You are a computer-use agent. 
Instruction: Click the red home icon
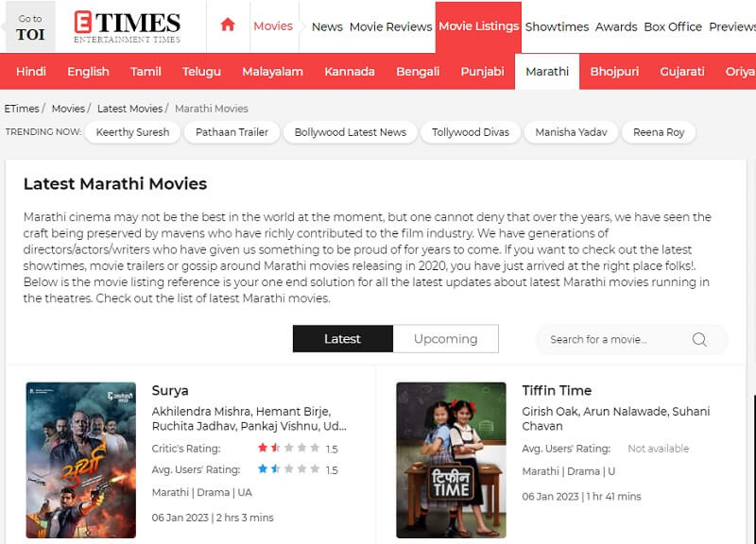tap(228, 25)
